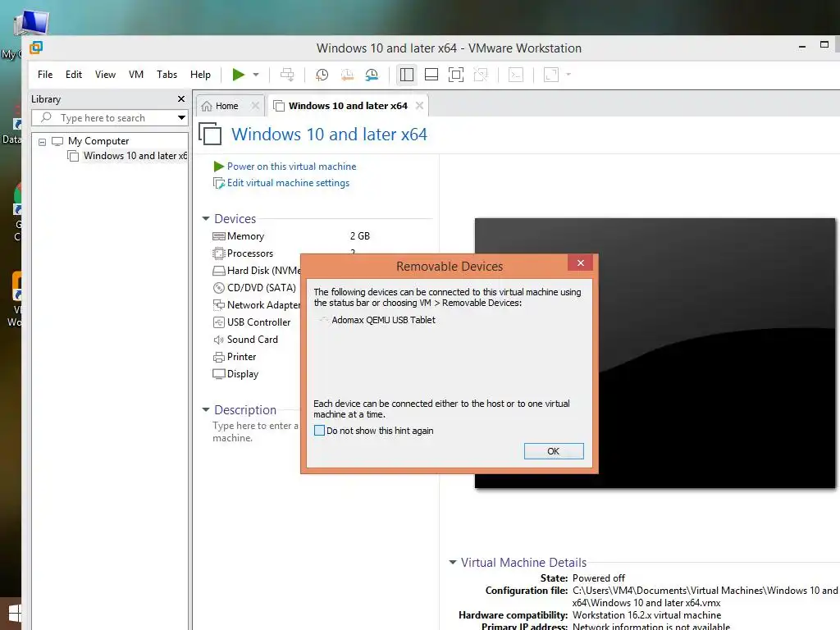Viewport: 840px width, 630px height.
Task: Open the Tabs menu
Action: (167, 75)
